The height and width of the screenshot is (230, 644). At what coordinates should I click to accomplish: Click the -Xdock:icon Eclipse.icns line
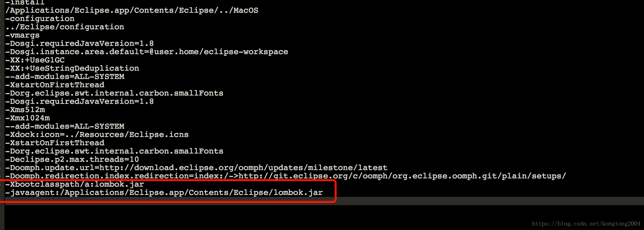pos(97,134)
